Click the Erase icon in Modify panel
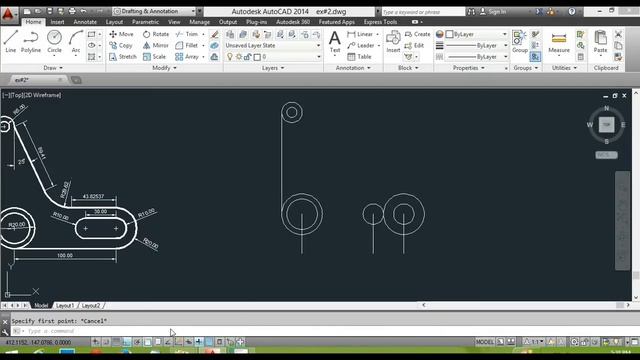Screen dimensions: 640x360 point(215,34)
